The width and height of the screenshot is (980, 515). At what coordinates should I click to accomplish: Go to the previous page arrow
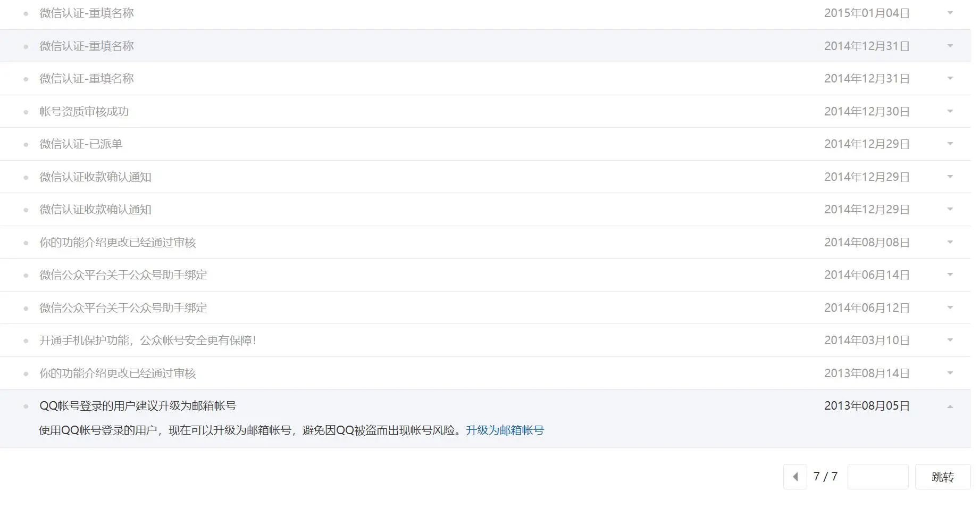795,477
